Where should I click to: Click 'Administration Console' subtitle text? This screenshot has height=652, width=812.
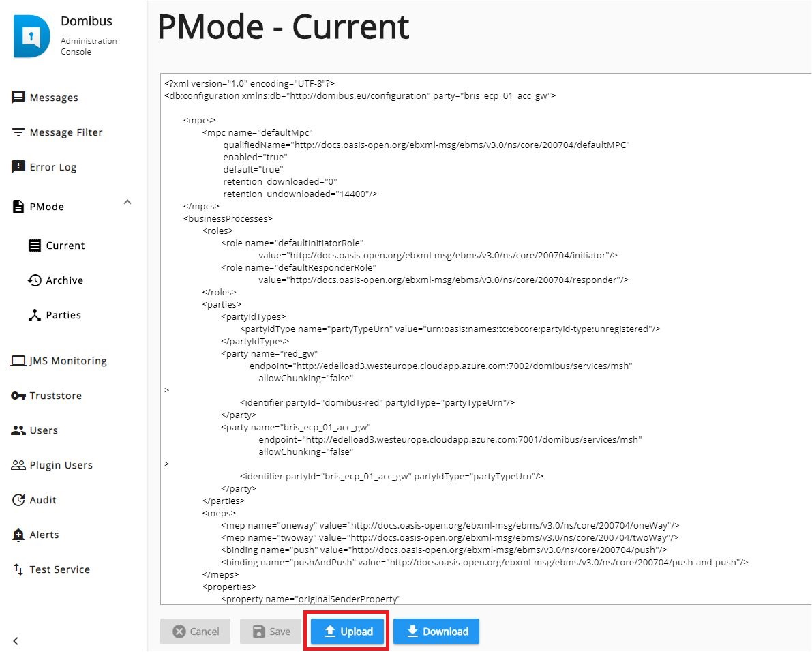89,46
